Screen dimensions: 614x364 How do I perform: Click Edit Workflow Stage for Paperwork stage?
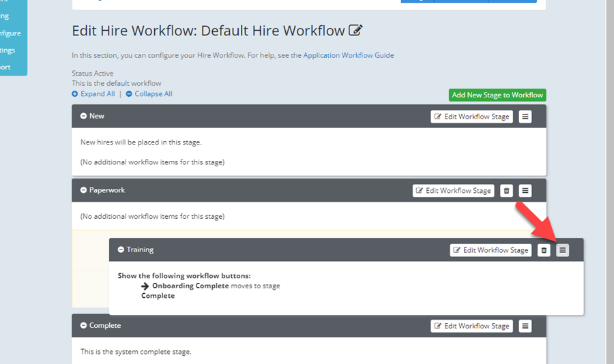coord(454,191)
